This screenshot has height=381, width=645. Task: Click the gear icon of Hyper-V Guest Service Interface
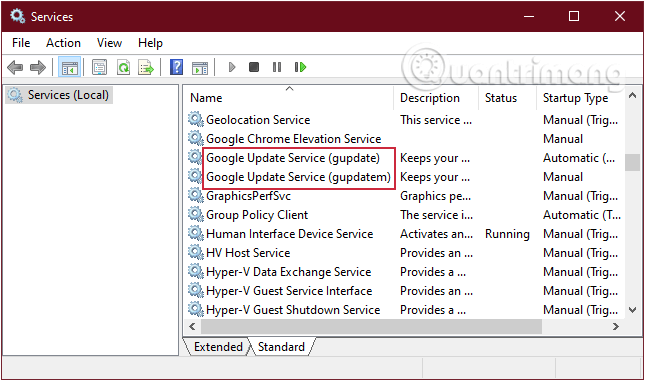[196, 290]
